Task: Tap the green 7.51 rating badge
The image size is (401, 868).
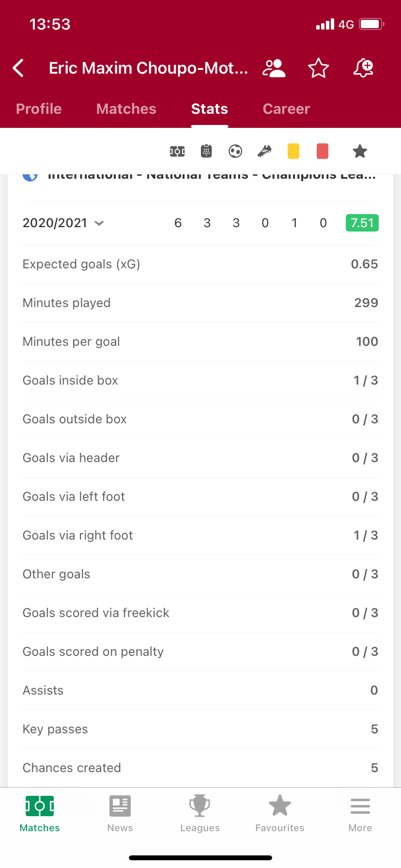Action: pyautogui.click(x=362, y=223)
